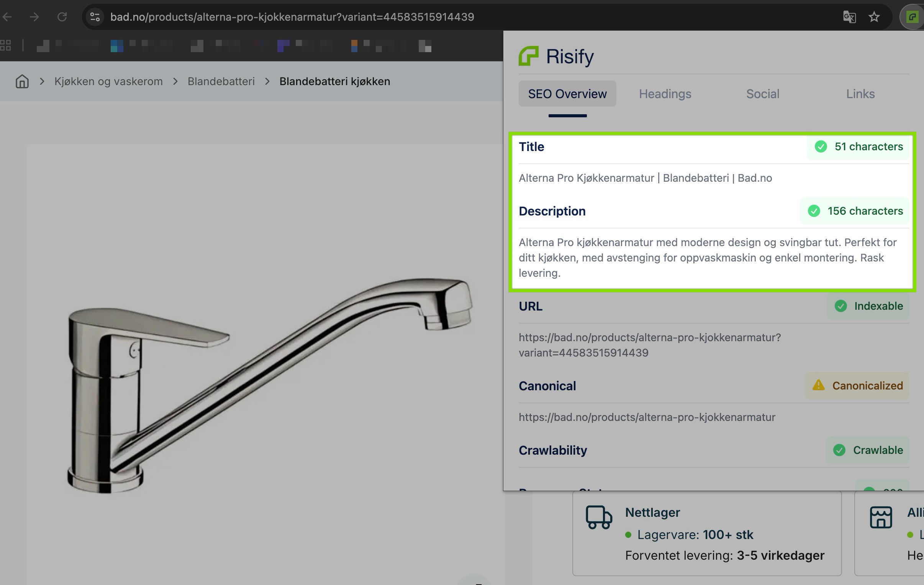Select the URL text with variant parameter
The width and height of the screenshot is (924, 585).
click(650, 345)
